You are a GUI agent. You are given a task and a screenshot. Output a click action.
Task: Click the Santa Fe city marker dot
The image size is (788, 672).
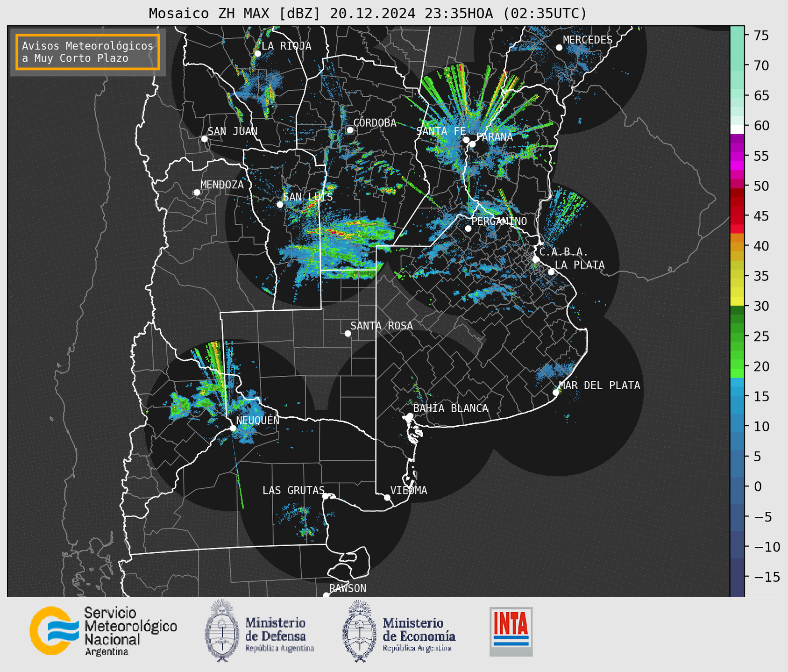[466, 140]
